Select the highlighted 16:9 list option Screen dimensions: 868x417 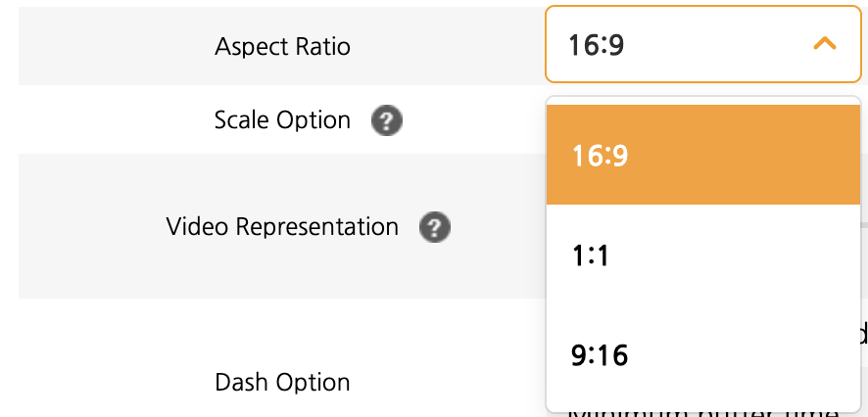coord(702,156)
